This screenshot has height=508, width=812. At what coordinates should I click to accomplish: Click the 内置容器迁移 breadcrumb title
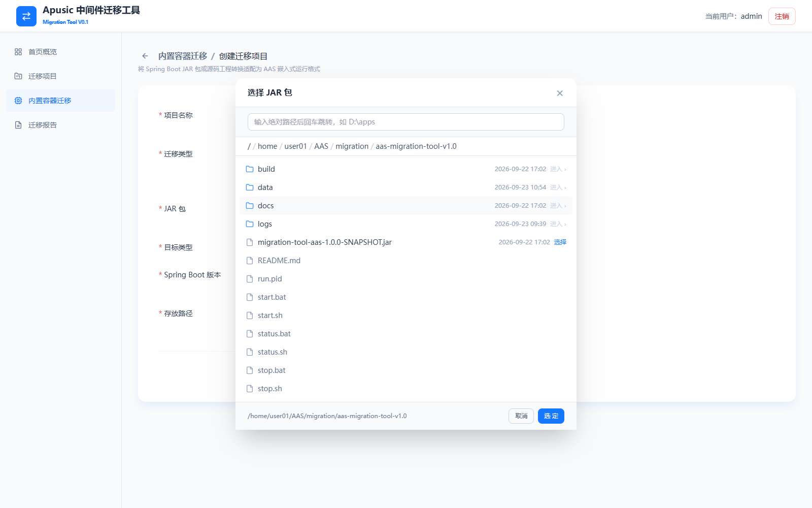pyautogui.click(x=183, y=56)
